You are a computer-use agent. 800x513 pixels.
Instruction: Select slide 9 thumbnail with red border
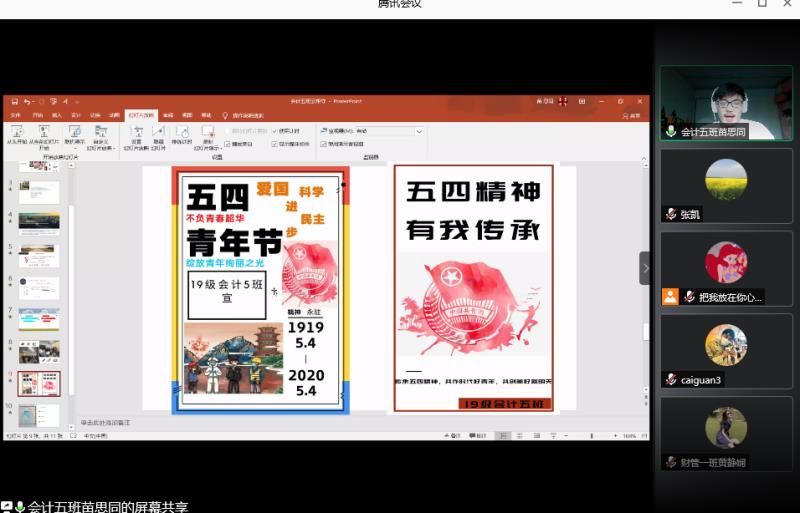tap(39, 384)
